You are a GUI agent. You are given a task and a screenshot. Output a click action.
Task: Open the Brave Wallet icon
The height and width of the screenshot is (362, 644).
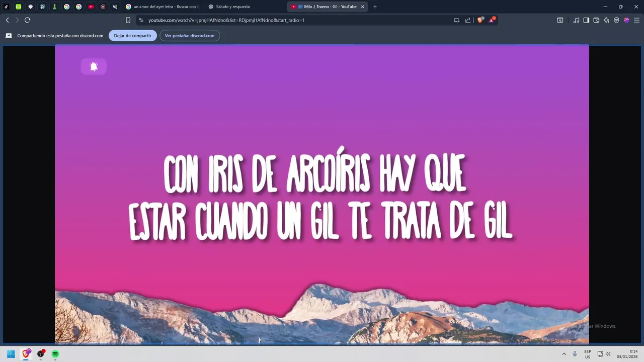click(x=596, y=20)
